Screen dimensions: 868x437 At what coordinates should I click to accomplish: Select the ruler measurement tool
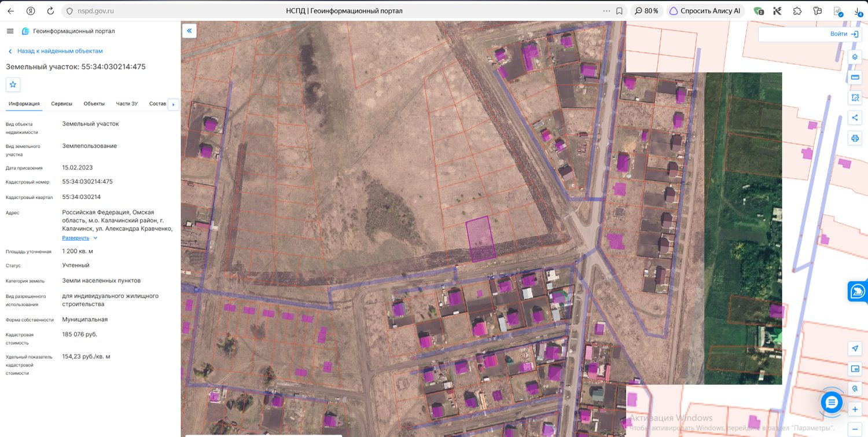tap(855, 78)
